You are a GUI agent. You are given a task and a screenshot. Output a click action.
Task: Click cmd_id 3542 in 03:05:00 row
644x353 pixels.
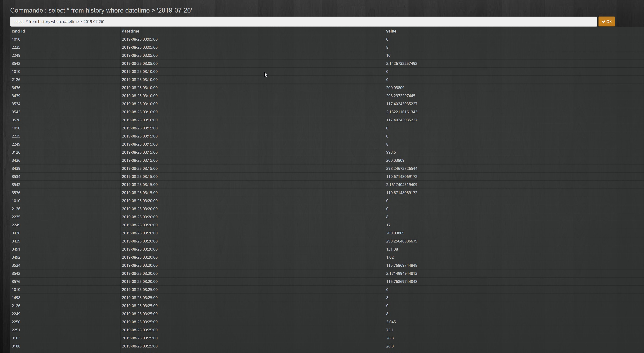16,64
